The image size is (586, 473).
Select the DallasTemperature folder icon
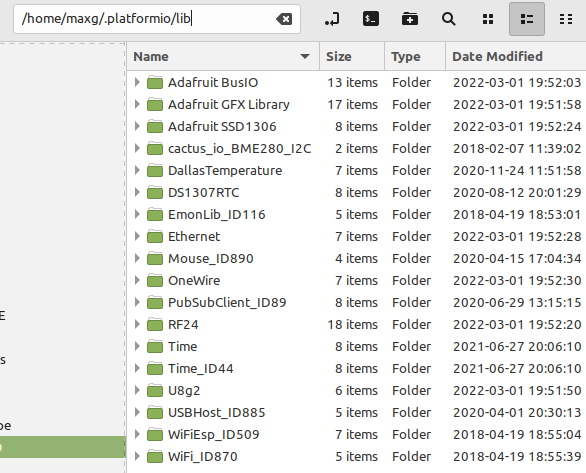155,170
